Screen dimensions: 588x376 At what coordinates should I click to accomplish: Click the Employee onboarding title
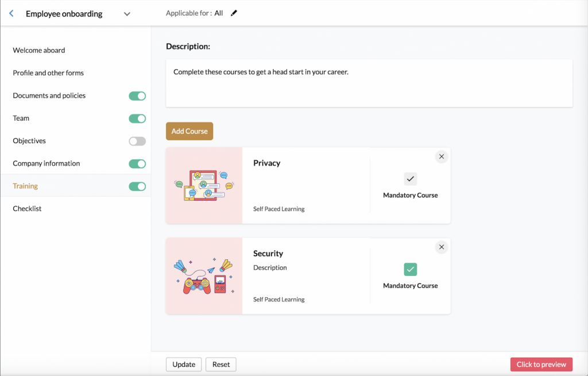tap(64, 14)
